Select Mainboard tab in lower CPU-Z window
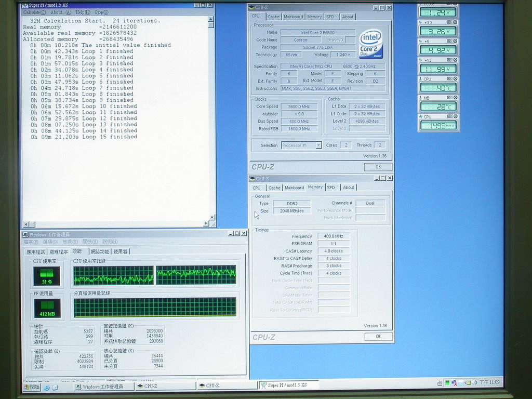Screen dimensions: 532x399 coord(294,188)
